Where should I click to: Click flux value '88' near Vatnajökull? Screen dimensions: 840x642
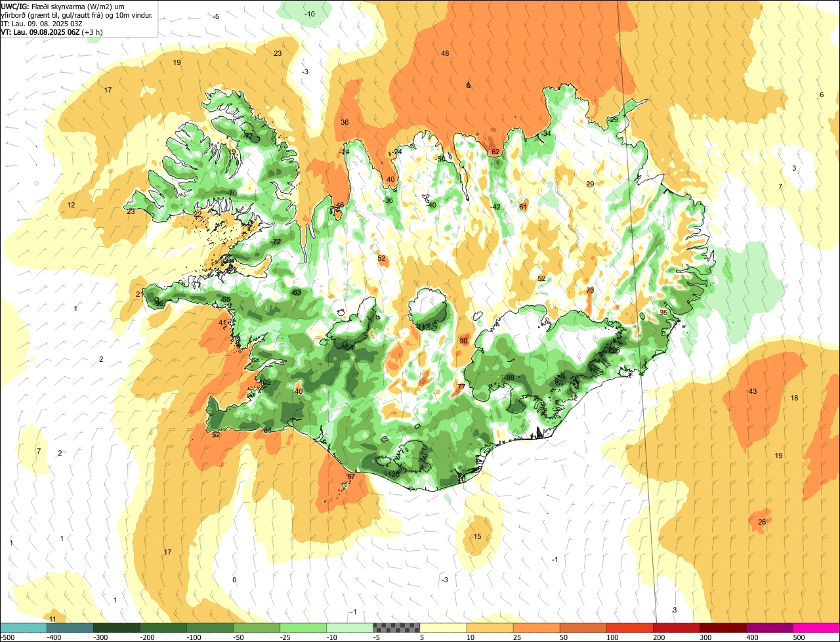510,377
